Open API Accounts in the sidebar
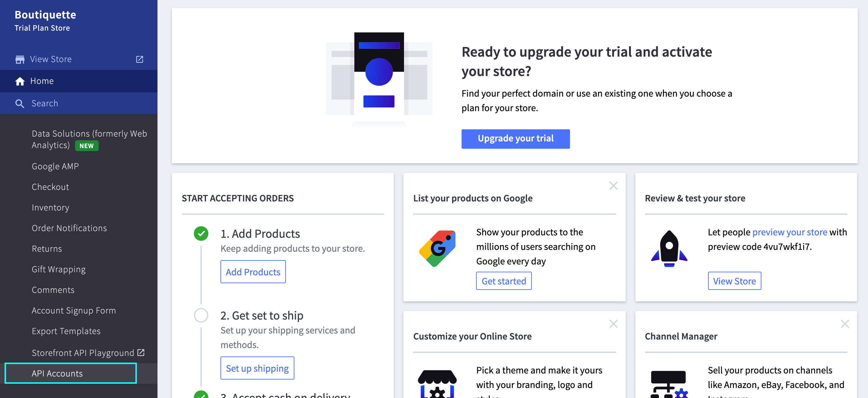The image size is (868, 398). pos(57,373)
